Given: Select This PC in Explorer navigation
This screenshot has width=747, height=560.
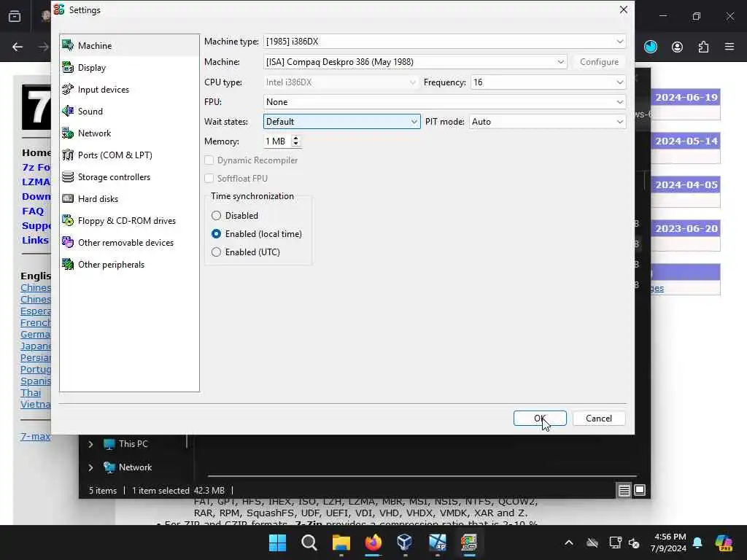Looking at the screenshot, I should click(133, 444).
